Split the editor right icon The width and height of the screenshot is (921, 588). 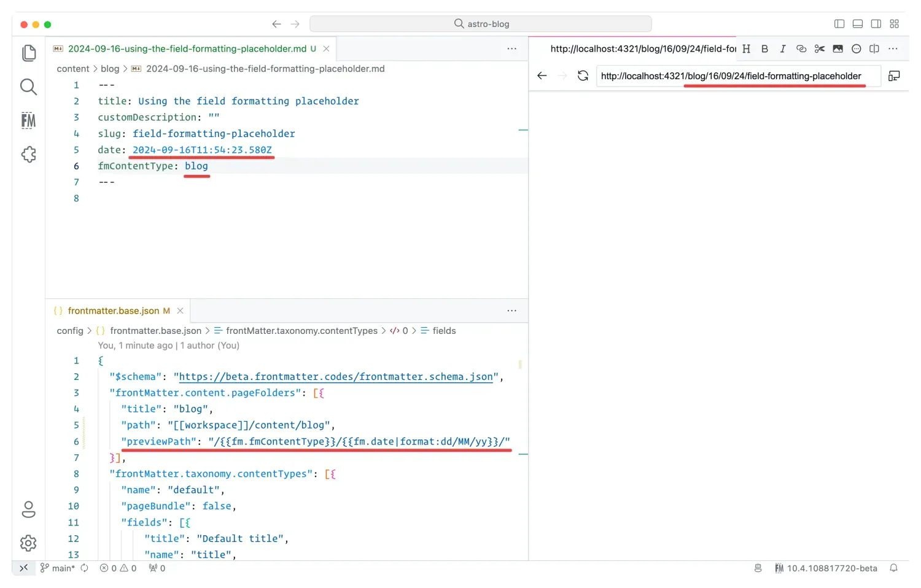[874, 49]
